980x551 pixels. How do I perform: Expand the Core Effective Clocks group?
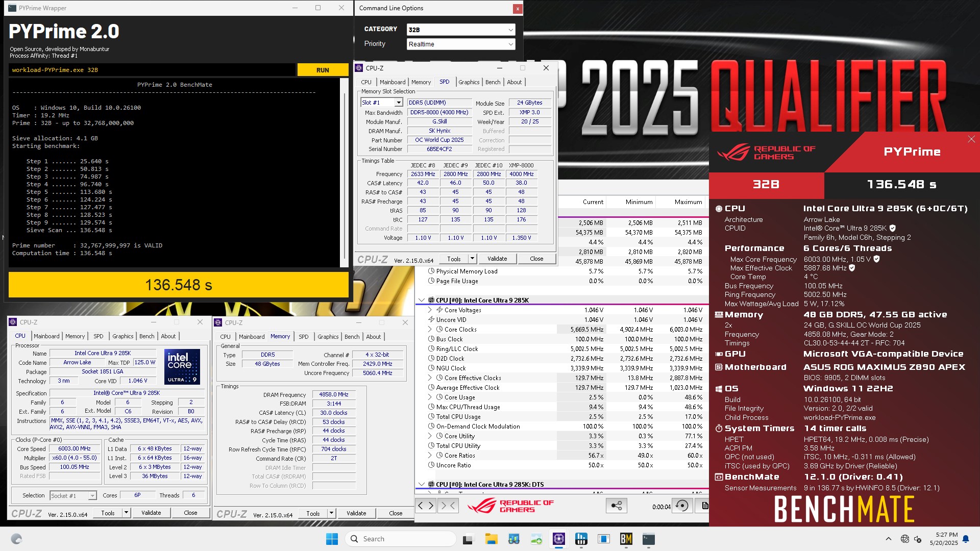tap(430, 378)
